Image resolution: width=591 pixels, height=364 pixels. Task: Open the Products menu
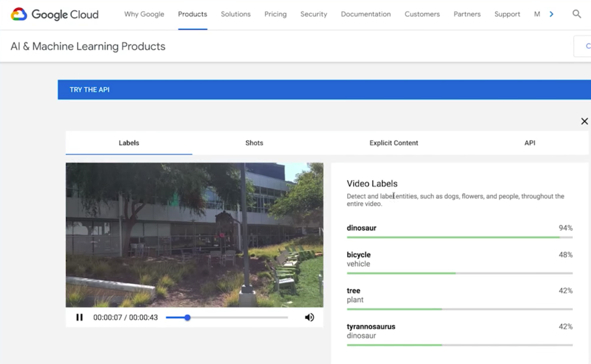coord(192,14)
